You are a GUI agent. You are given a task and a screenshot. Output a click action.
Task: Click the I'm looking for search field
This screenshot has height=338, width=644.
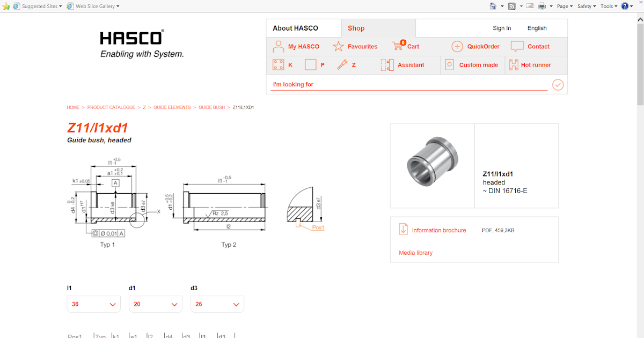[376, 84]
